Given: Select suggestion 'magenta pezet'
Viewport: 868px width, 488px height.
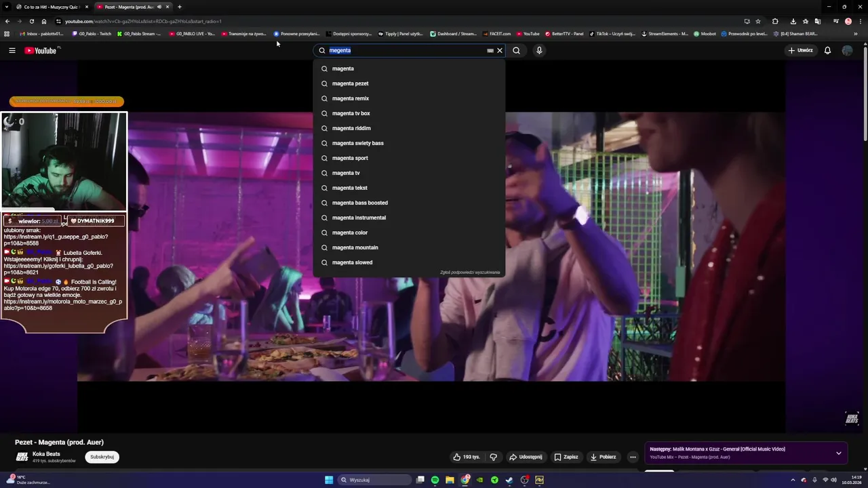Looking at the screenshot, I should (x=409, y=83).
